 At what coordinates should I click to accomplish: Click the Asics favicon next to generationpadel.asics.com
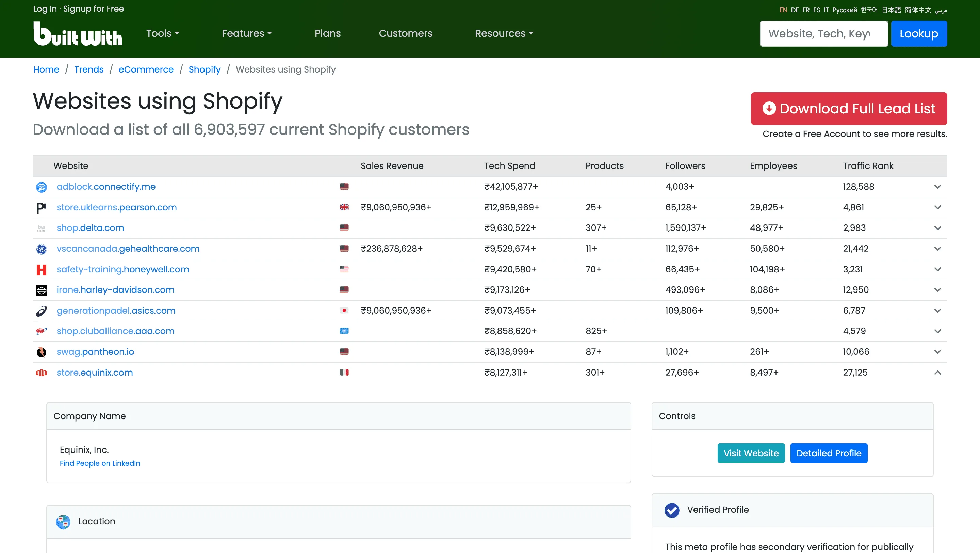click(41, 311)
